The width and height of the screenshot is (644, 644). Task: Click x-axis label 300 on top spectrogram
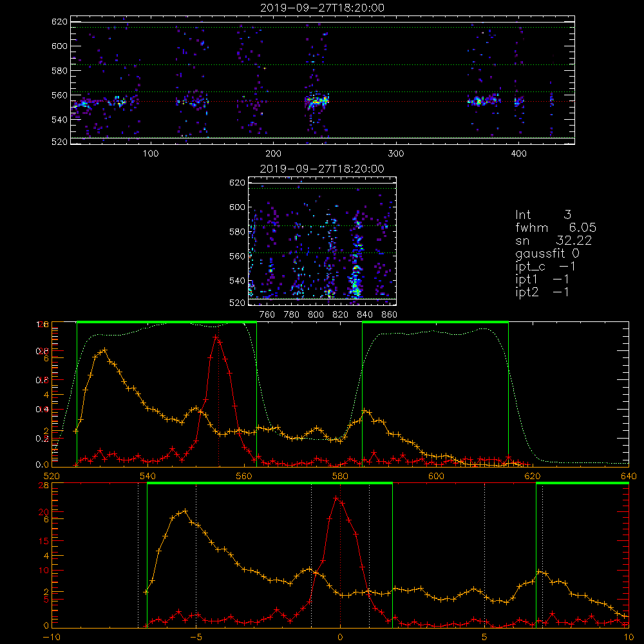[396, 154]
